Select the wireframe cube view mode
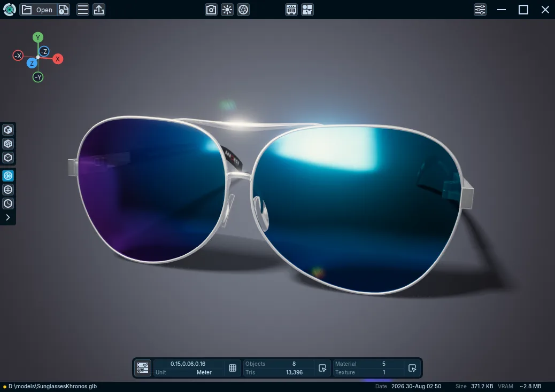The image size is (555, 392). 8,144
